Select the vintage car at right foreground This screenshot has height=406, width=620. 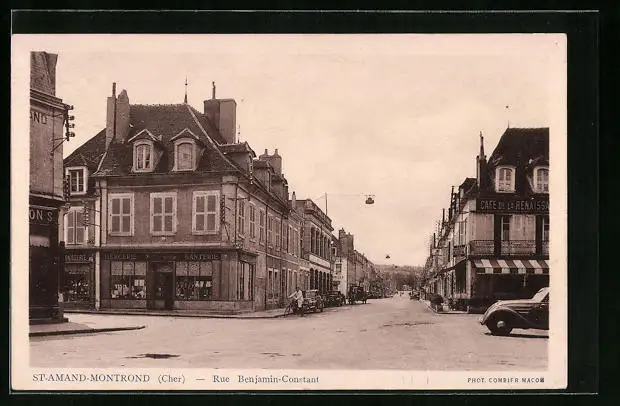[x=516, y=313]
